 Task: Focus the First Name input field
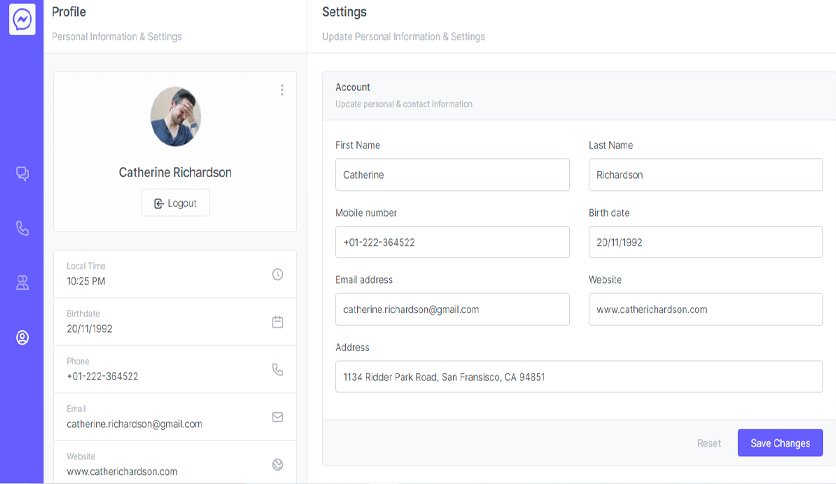coord(452,174)
